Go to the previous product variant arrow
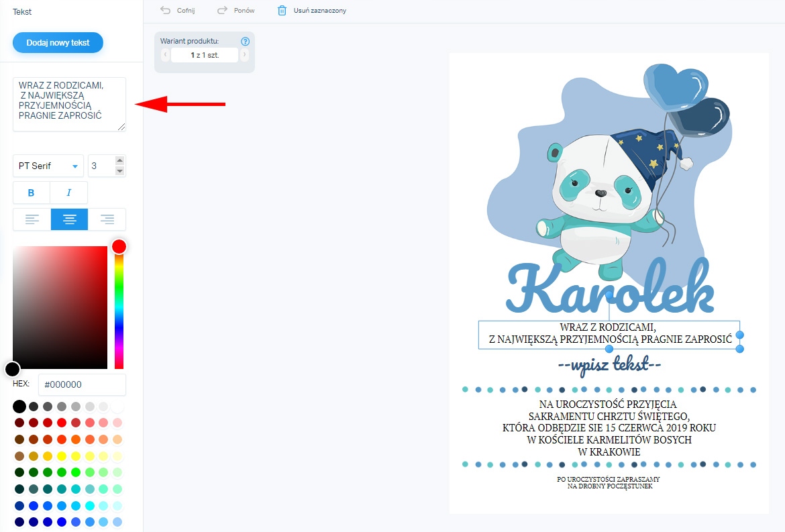The width and height of the screenshot is (785, 532). click(165, 54)
